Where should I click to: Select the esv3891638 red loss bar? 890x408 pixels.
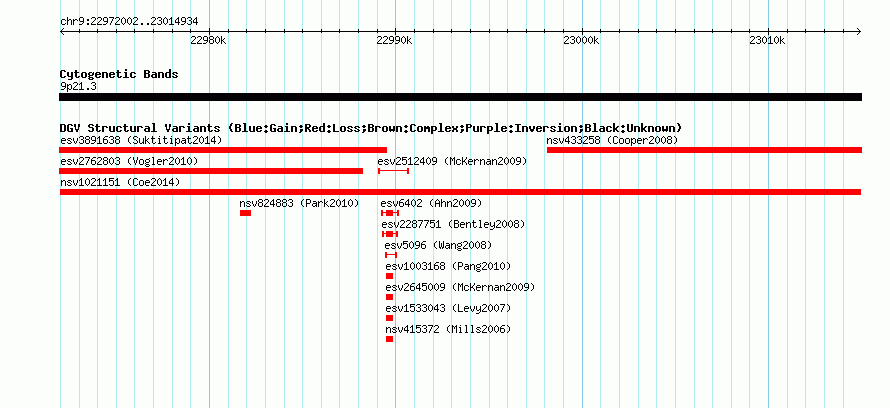pos(223,150)
